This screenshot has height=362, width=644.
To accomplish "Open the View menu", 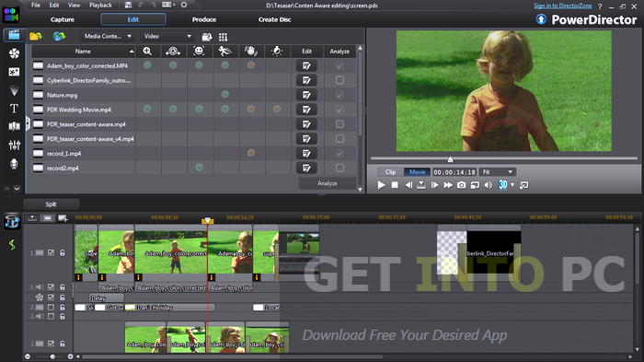I will coord(74,5).
